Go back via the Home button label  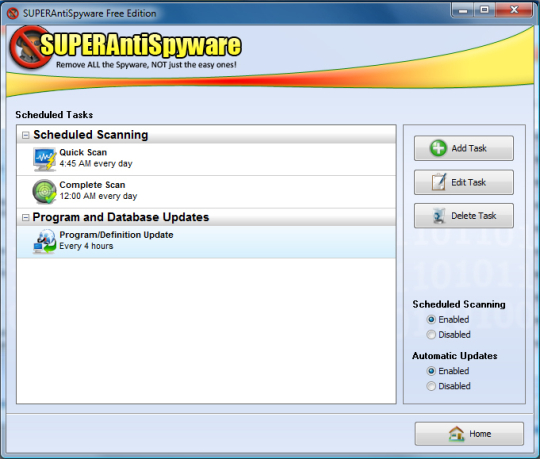point(480,434)
